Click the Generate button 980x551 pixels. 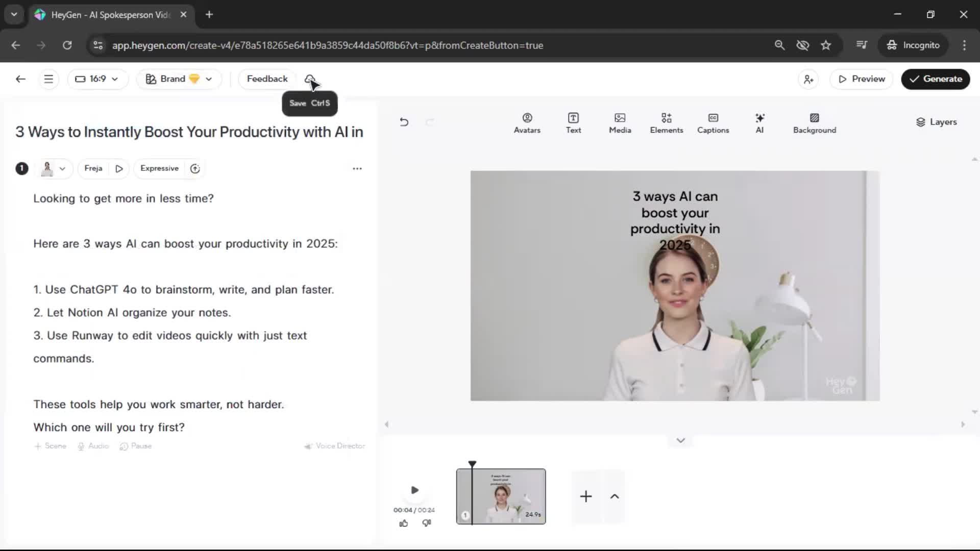point(935,79)
